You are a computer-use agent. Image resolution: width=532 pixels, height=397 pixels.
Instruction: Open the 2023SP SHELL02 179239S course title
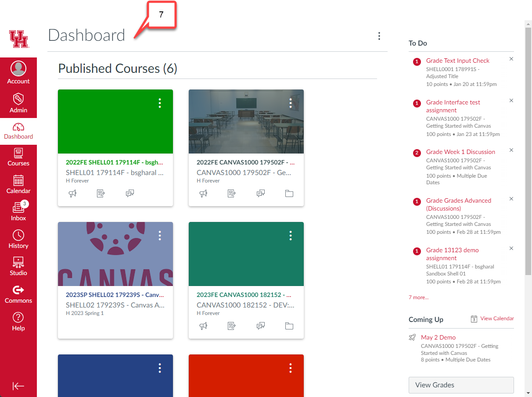115,295
